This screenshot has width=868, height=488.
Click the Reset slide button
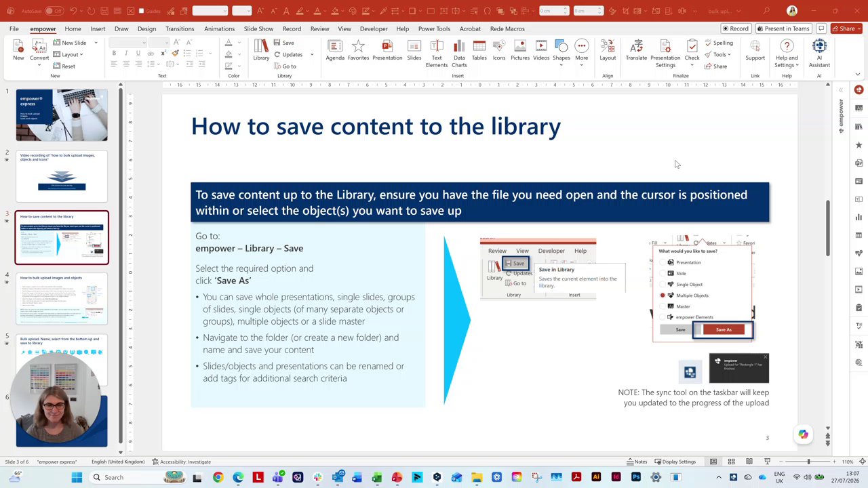[64, 66]
